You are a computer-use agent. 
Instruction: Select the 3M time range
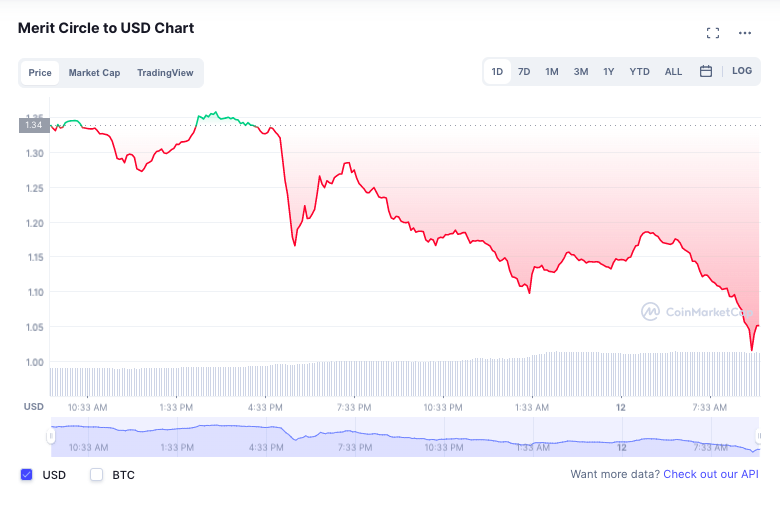coord(581,72)
